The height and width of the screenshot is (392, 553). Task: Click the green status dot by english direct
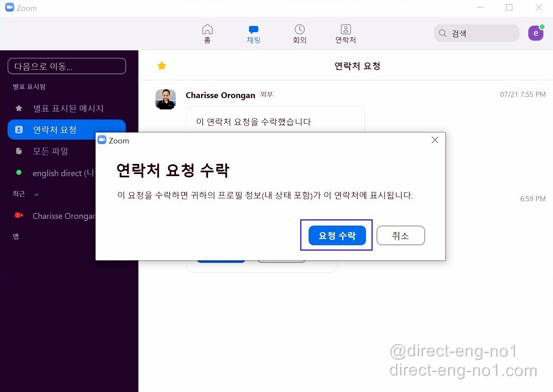point(19,172)
